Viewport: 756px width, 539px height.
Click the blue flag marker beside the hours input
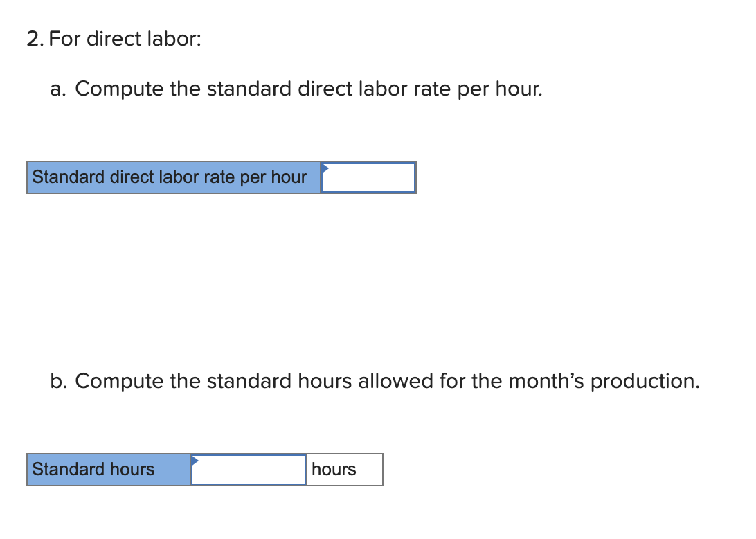pos(196,461)
